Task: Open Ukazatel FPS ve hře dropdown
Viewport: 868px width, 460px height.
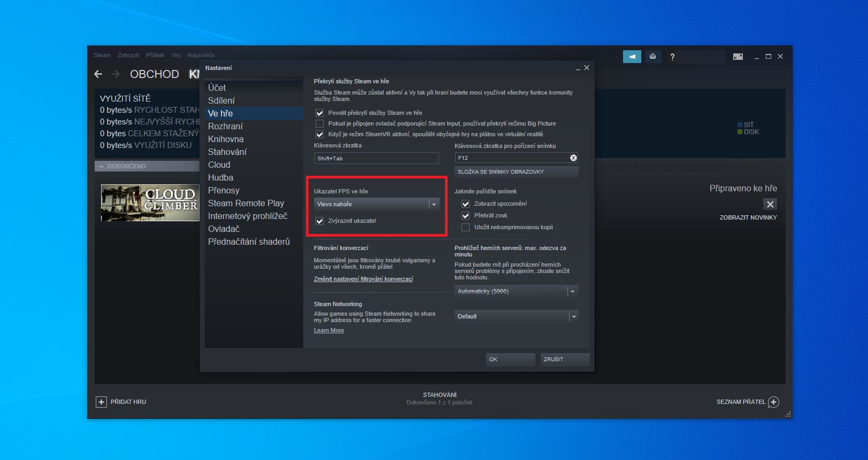Action: (x=377, y=204)
